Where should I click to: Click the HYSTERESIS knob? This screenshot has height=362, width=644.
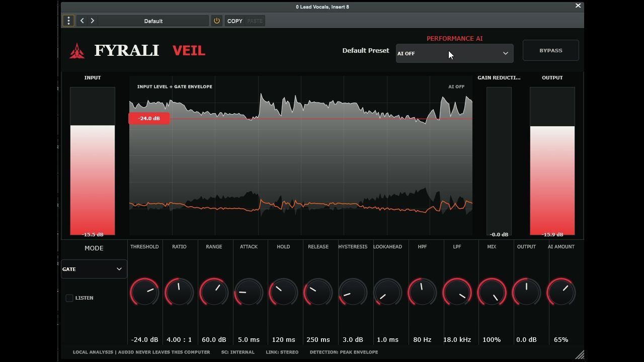click(x=353, y=292)
